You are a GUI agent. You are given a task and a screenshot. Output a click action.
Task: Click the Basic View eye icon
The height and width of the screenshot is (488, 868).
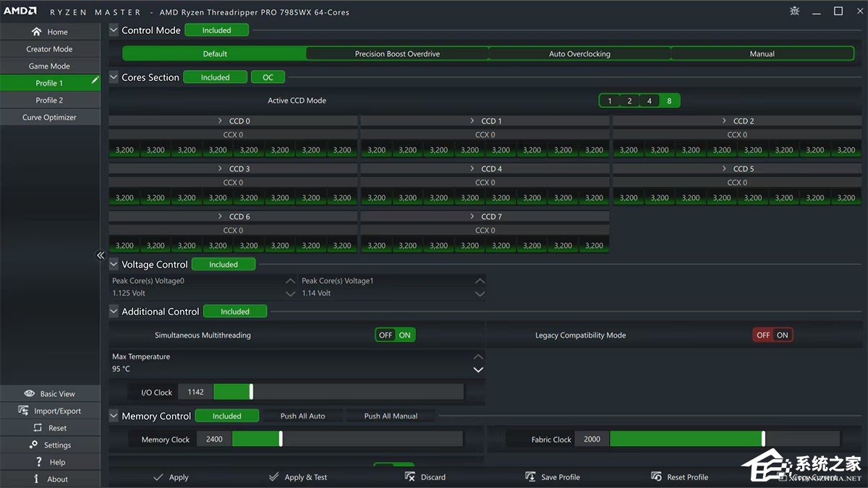pyautogui.click(x=30, y=394)
